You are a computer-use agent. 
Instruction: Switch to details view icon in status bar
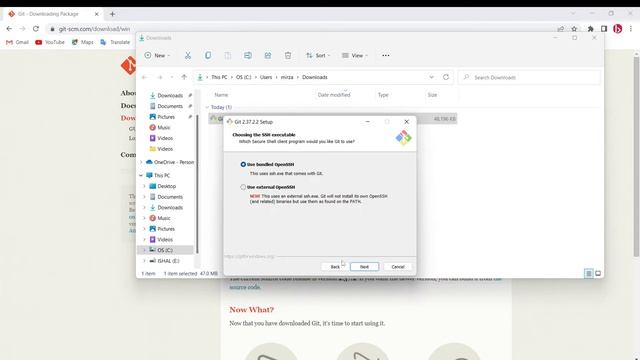click(x=589, y=273)
